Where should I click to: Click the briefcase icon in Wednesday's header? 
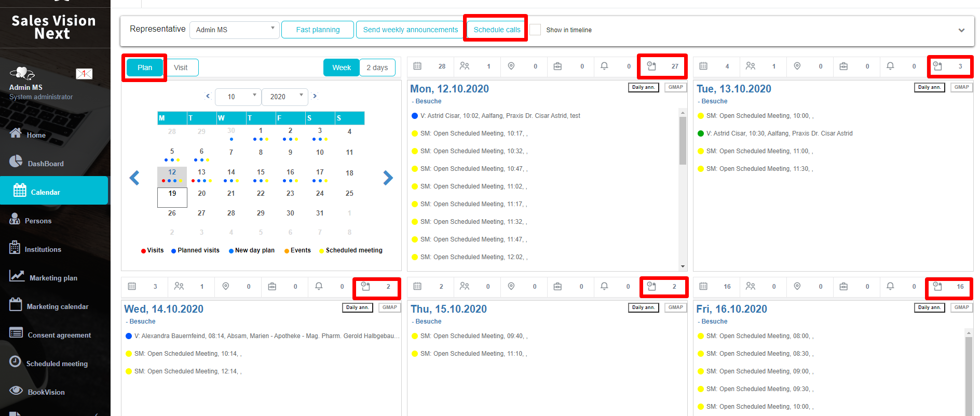tap(272, 286)
